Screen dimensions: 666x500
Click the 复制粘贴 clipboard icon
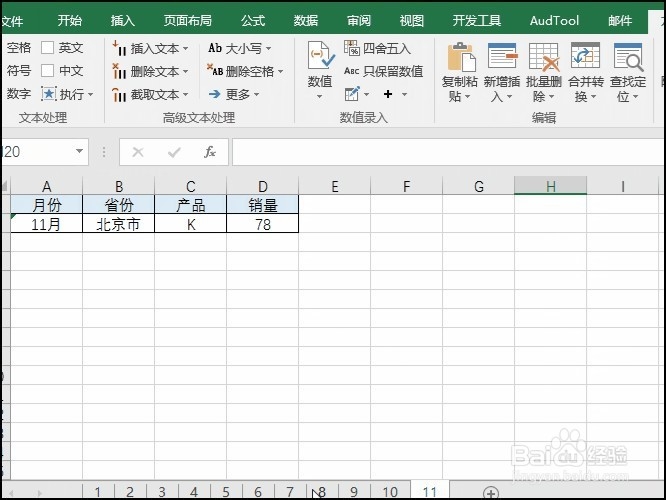(461, 56)
